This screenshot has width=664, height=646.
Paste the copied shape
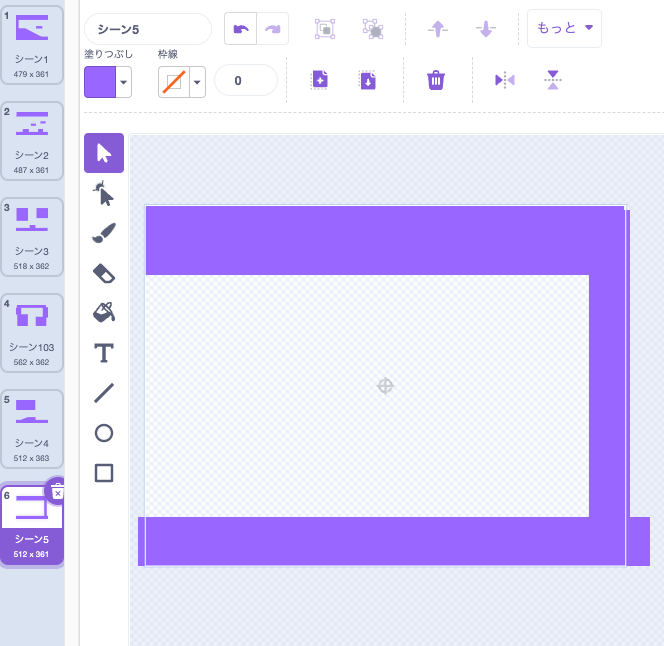tap(368, 80)
